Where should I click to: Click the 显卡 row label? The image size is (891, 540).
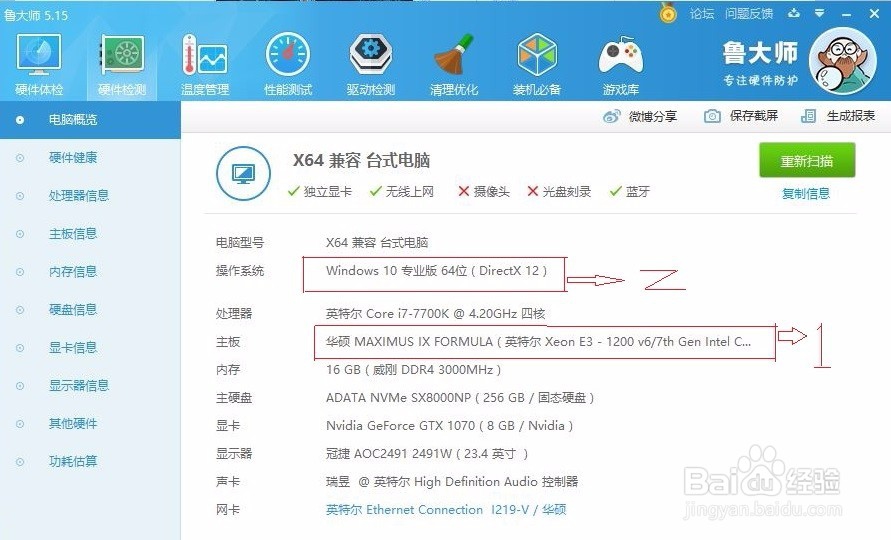[227, 426]
